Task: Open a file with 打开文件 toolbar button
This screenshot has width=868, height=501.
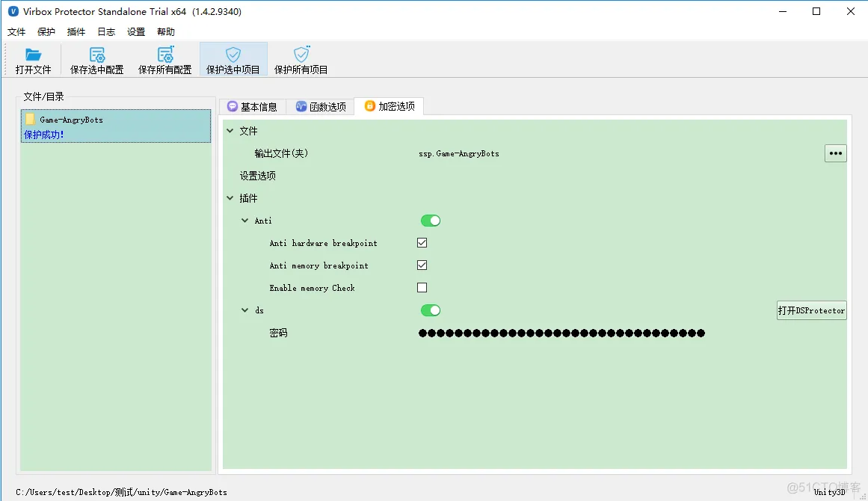Action: [33, 61]
